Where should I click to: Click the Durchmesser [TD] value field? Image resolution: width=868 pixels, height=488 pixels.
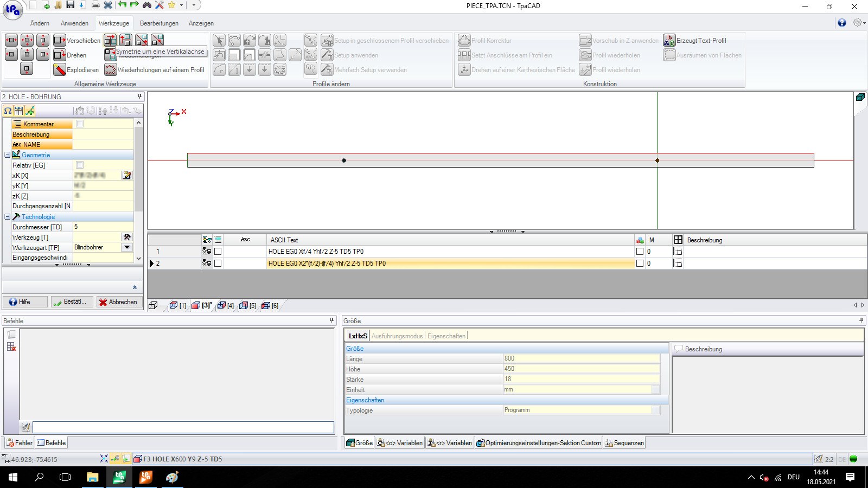102,227
